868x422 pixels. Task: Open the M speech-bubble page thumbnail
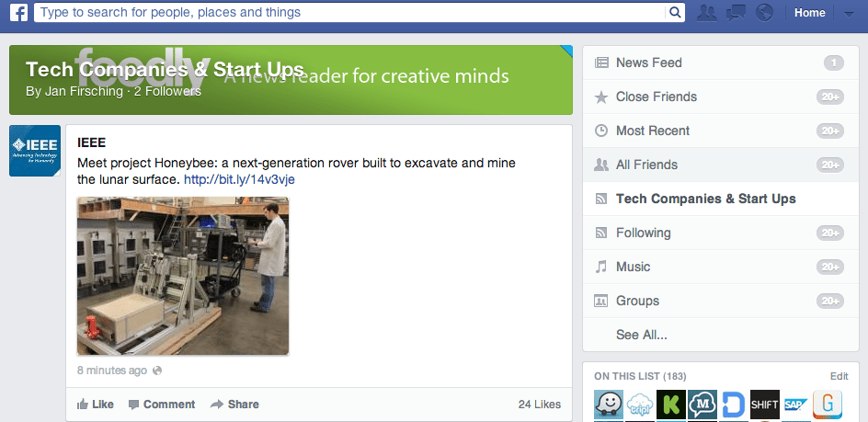(x=702, y=405)
